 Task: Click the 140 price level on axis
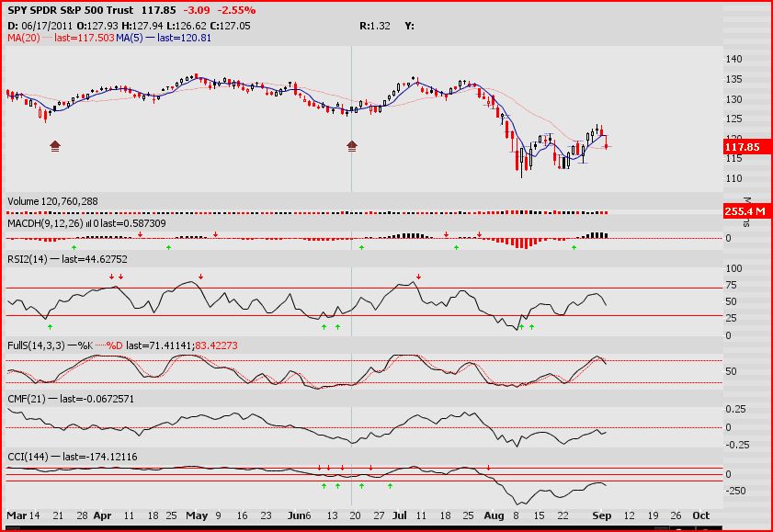734,59
